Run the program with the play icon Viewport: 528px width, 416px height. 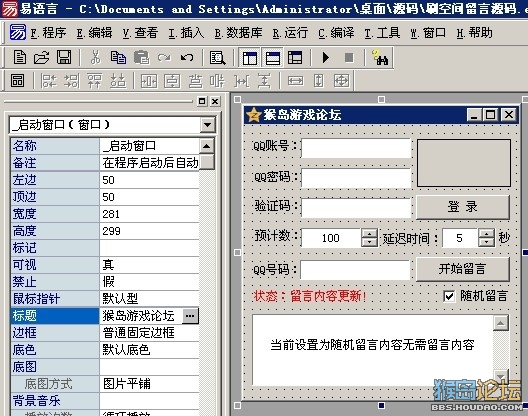tap(326, 58)
